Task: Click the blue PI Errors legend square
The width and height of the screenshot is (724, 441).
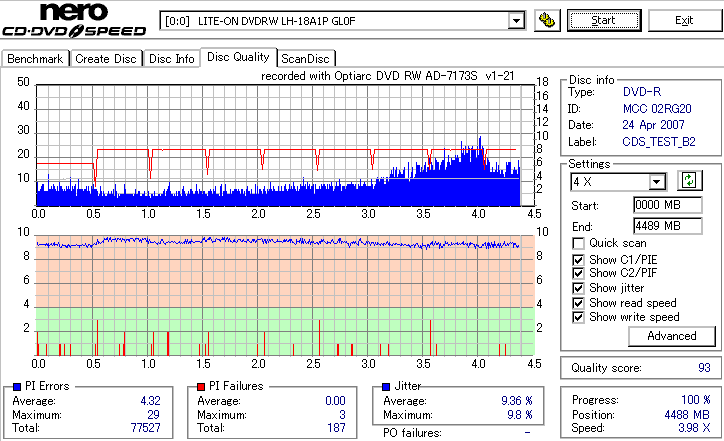Action: [x=17, y=387]
